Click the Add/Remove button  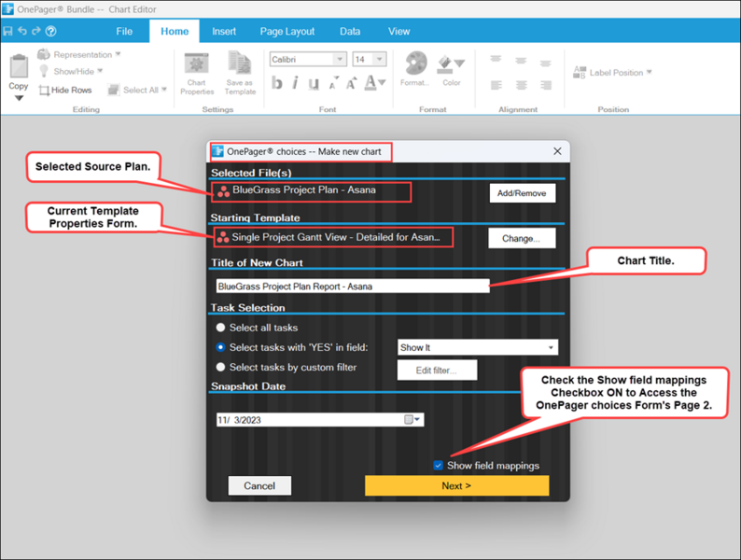523,193
